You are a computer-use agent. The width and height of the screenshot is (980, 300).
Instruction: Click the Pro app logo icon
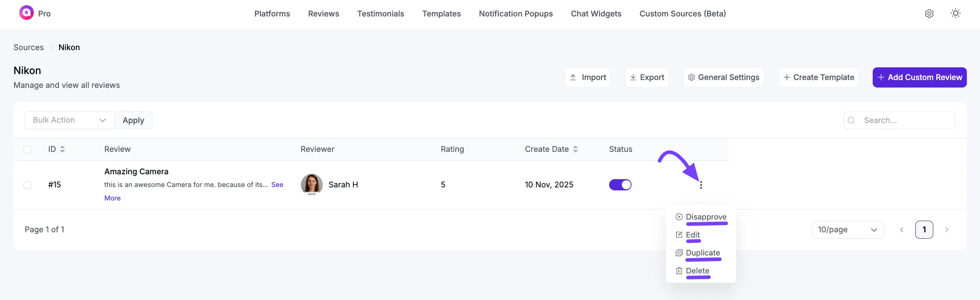click(26, 13)
